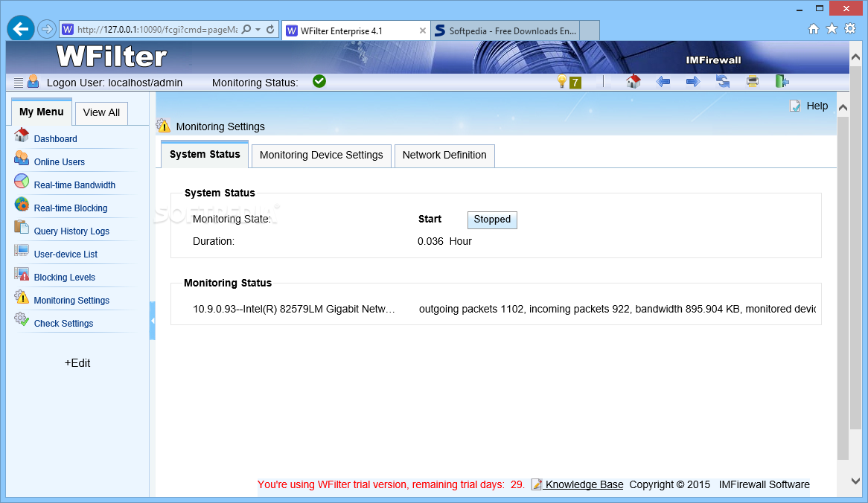This screenshot has height=503, width=868.
Task: Click the Blocking Levels icon
Action: click(x=22, y=274)
